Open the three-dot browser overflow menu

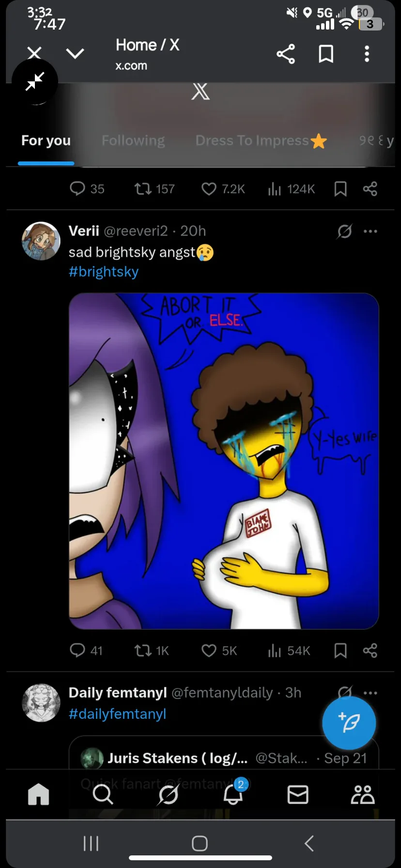(367, 54)
